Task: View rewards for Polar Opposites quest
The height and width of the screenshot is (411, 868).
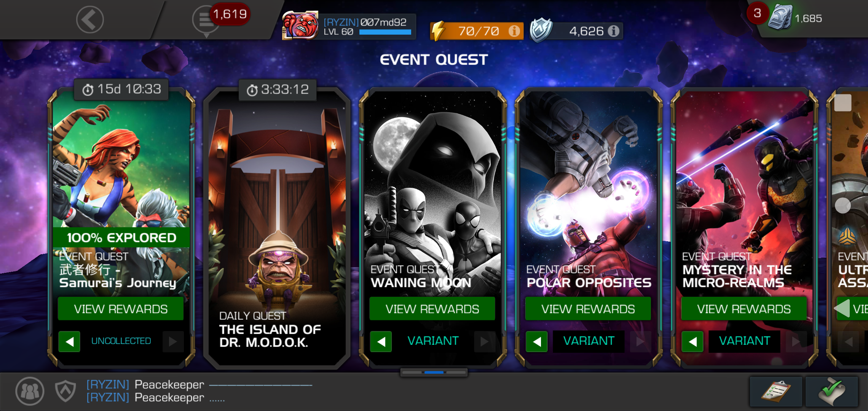Action: (588, 309)
